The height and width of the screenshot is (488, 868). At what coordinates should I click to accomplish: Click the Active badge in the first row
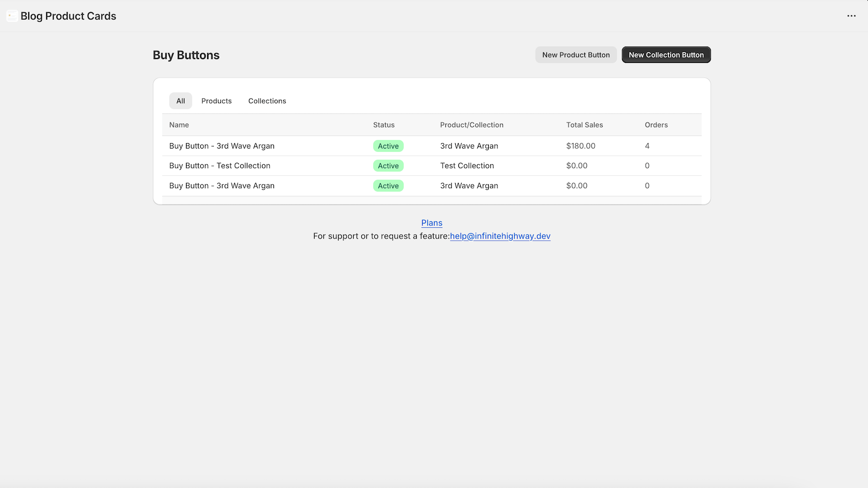[388, 146]
